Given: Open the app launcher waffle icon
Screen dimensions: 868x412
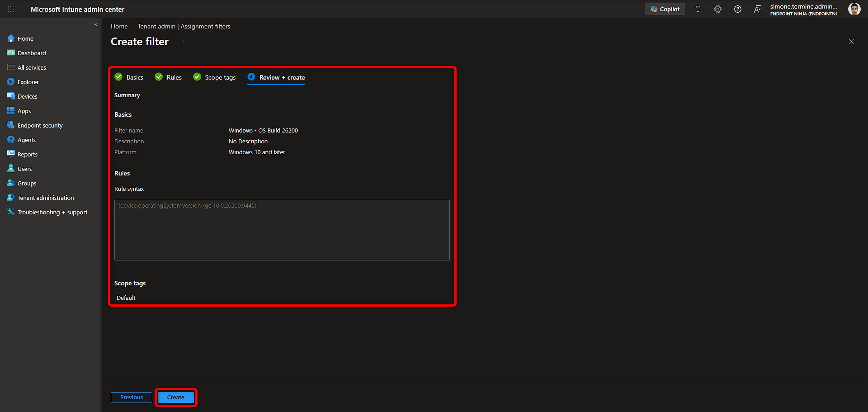Looking at the screenshot, I should click(x=11, y=9).
